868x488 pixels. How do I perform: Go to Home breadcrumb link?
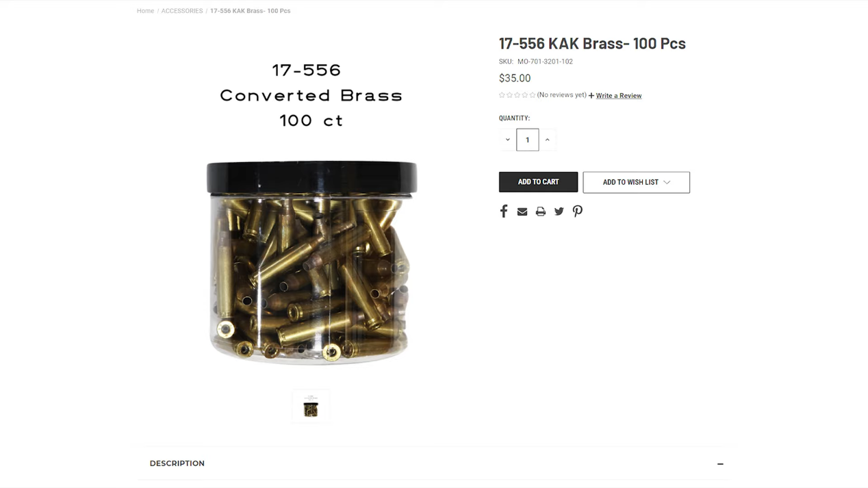coord(145,11)
